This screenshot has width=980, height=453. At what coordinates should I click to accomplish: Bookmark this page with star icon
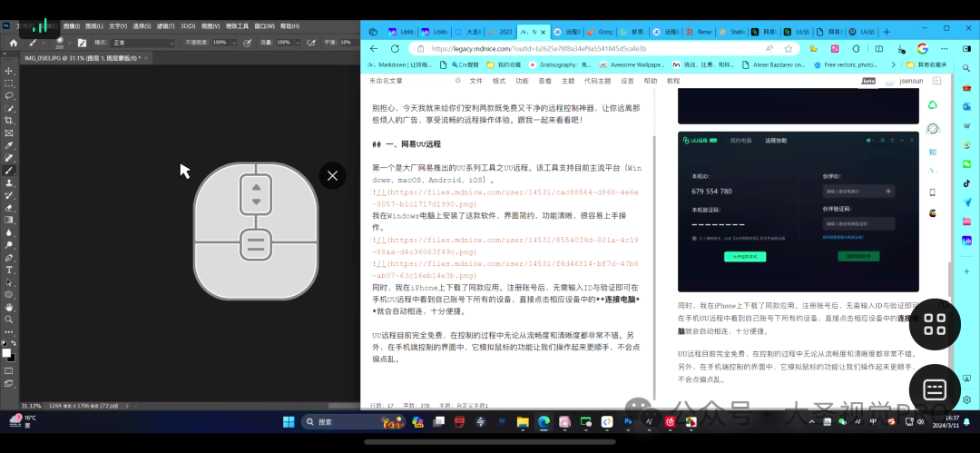[789, 48]
